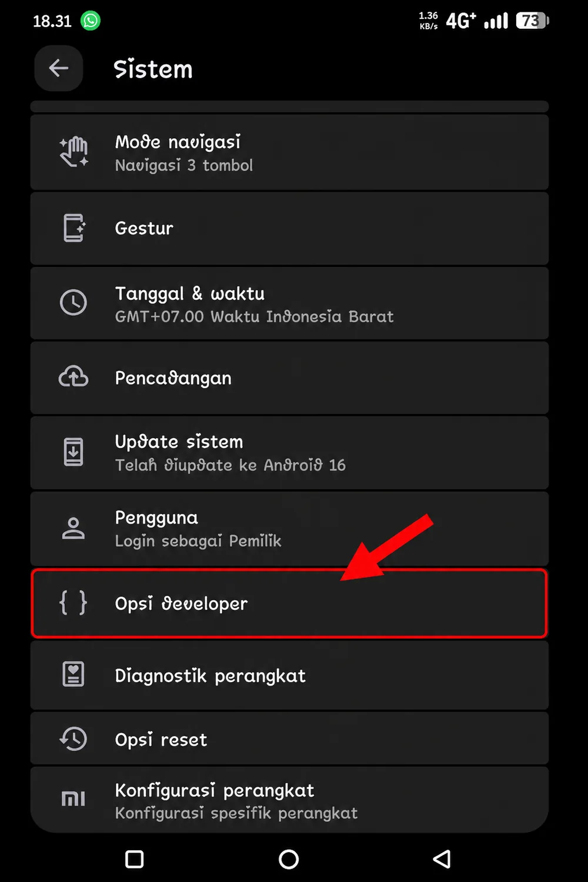Tap the curly braces developer icon
The width and height of the screenshot is (588, 882).
(73, 603)
